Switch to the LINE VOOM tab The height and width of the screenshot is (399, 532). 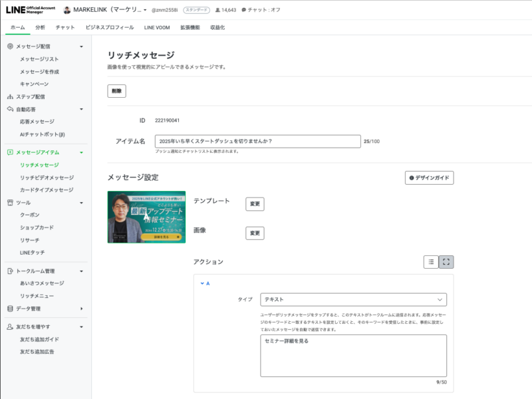click(x=157, y=27)
